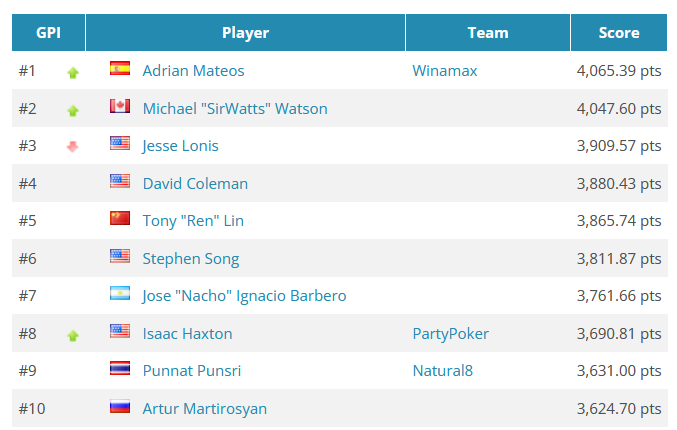677x430 pixels.
Task: Click the green up arrow for rank #2
Action: coord(73,111)
